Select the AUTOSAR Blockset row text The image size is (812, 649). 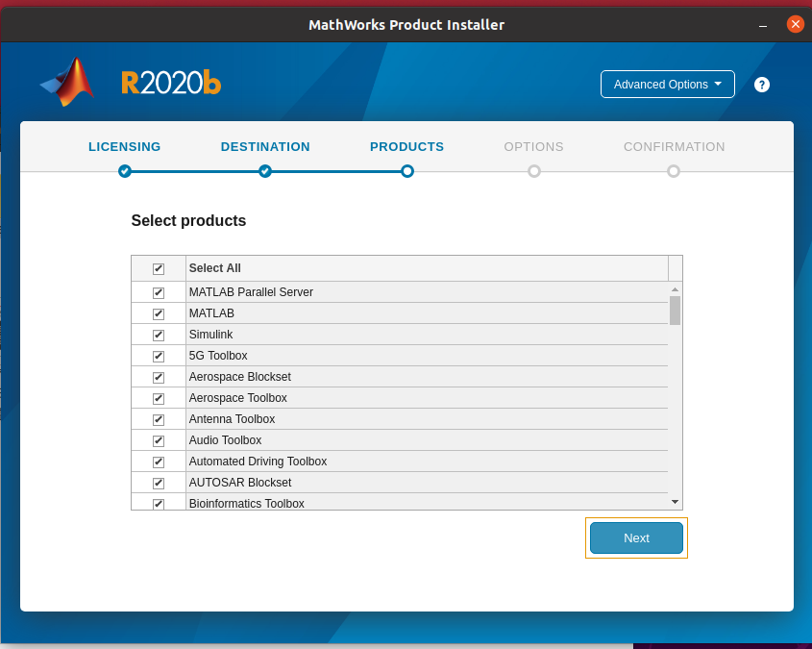tap(240, 483)
